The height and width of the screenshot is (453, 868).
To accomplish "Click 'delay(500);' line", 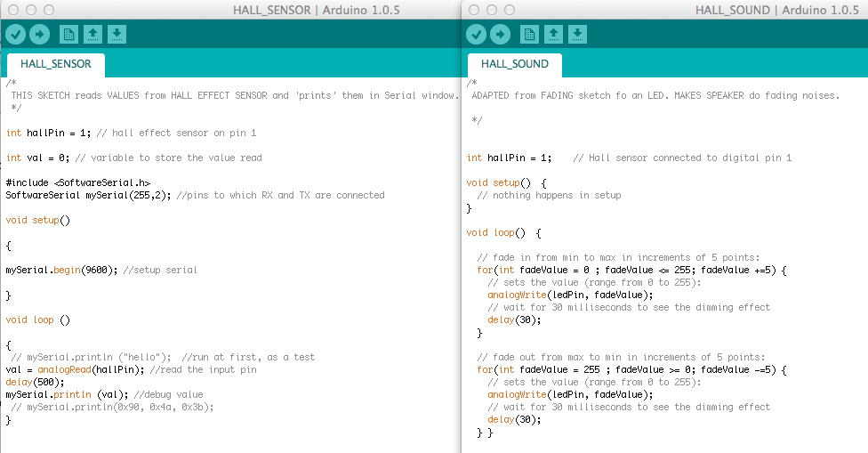I will click(35, 382).
